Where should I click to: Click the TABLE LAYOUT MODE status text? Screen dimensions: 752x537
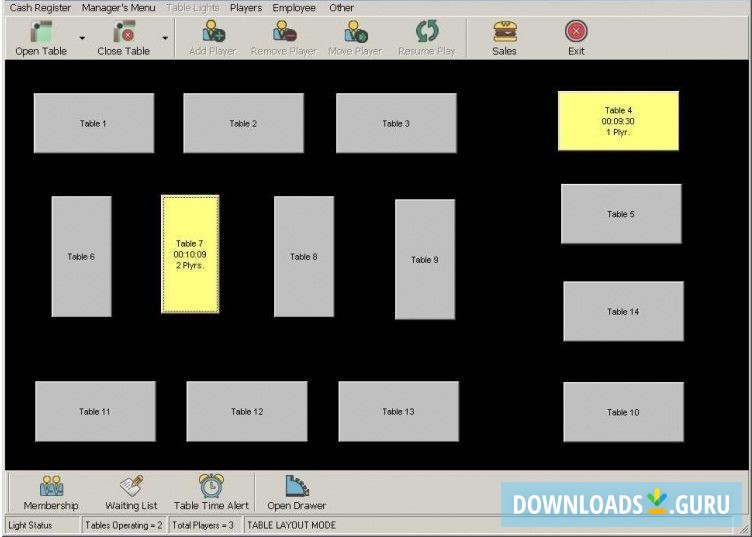pyautogui.click(x=292, y=525)
